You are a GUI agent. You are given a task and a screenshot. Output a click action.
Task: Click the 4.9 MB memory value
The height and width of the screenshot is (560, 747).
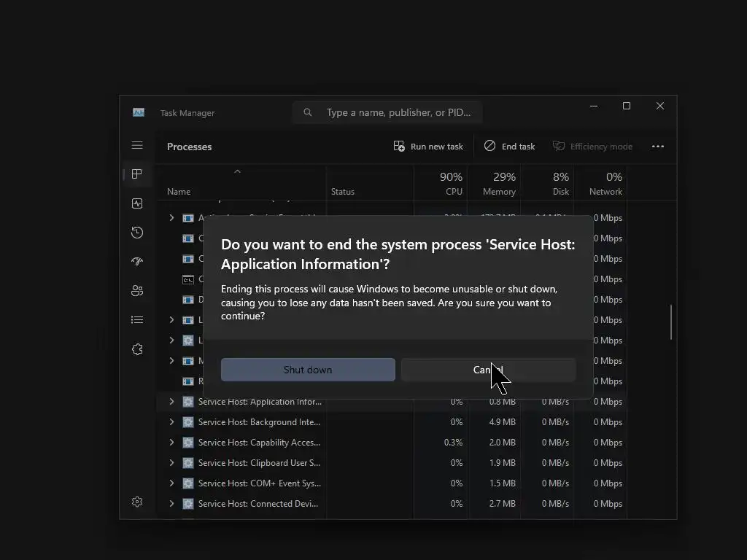(502, 422)
